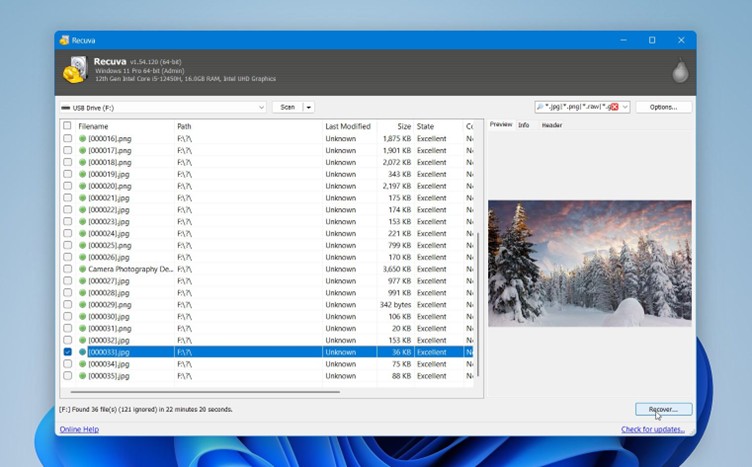Click the Recuva hard-hat logo icon
The height and width of the screenshot is (467, 752).
(x=74, y=71)
